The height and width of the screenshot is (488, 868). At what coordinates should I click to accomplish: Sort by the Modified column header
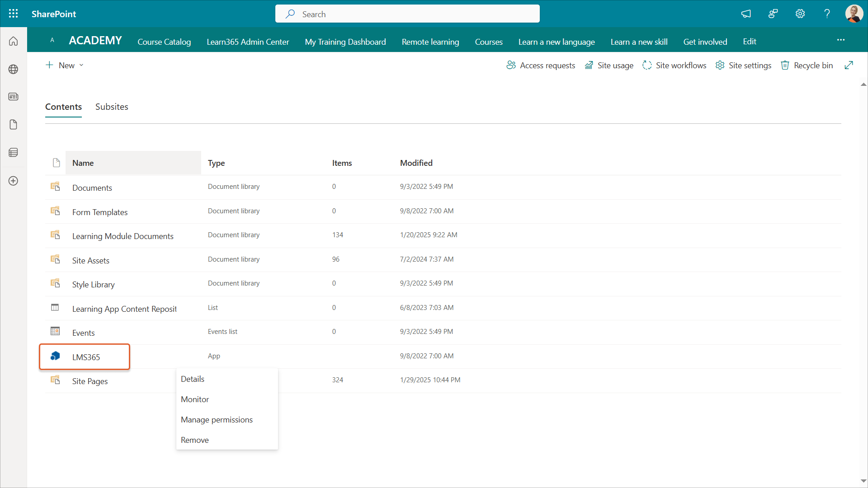(x=416, y=163)
